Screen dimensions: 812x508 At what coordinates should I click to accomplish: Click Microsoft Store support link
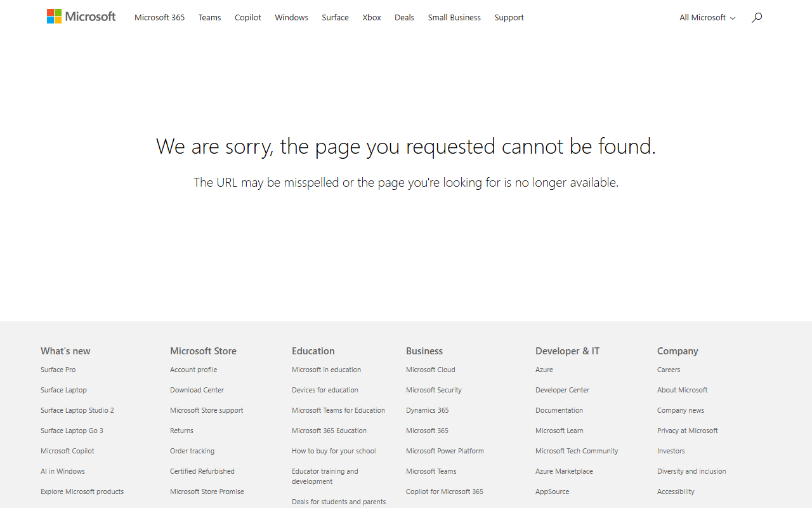point(207,410)
